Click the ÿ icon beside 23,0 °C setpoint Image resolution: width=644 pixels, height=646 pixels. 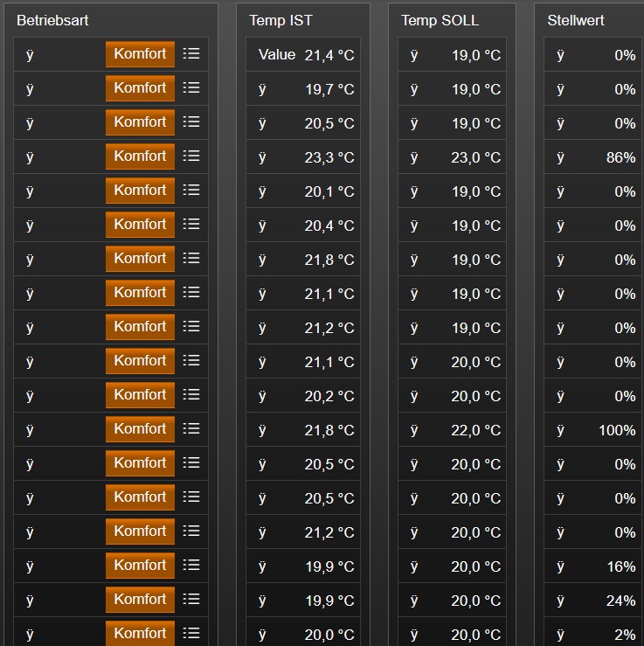(414, 157)
